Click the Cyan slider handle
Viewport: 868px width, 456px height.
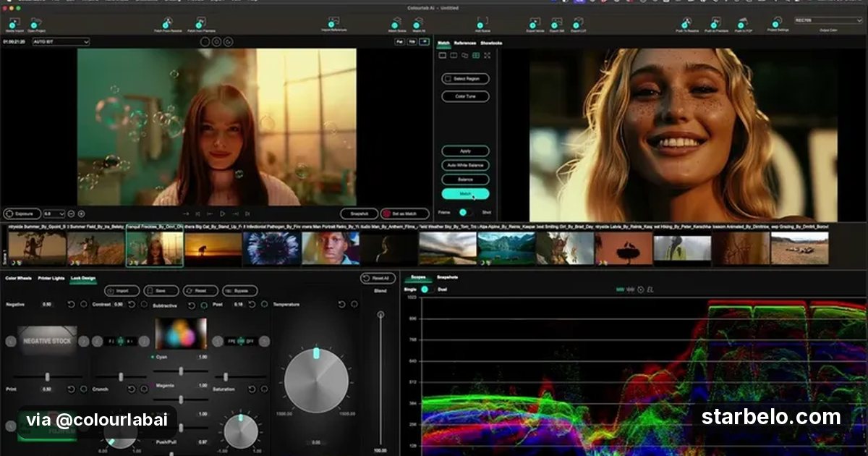(181, 371)
